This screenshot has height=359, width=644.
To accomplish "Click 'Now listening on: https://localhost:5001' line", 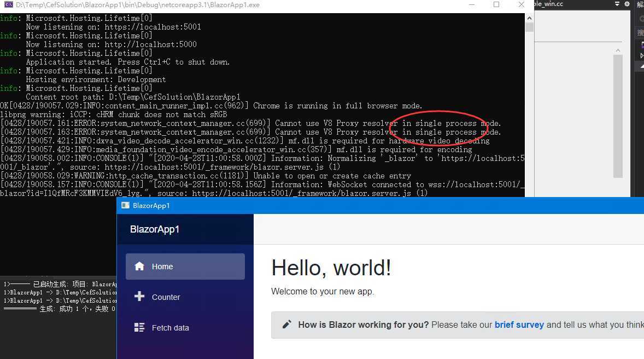I will point(113,27).
